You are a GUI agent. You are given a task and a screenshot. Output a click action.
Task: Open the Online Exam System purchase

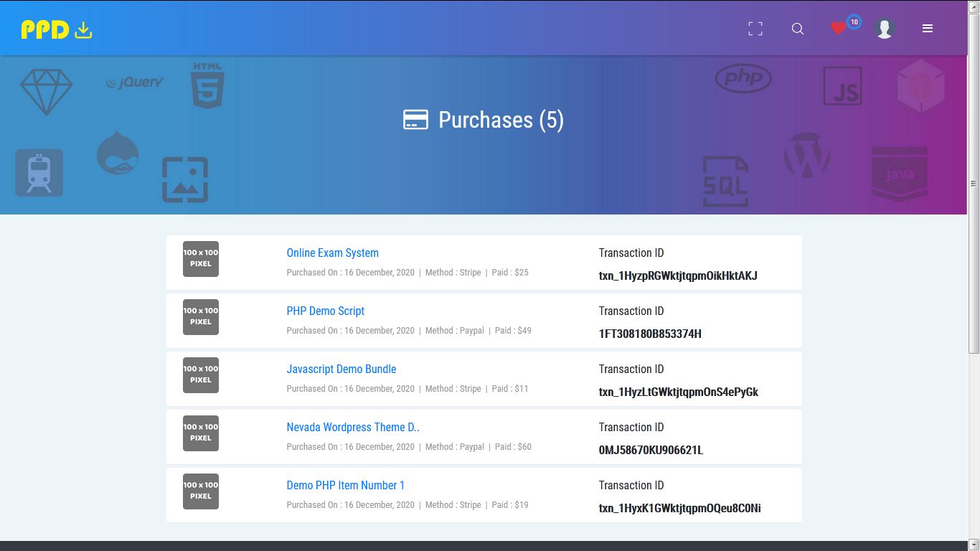(332, 253)
